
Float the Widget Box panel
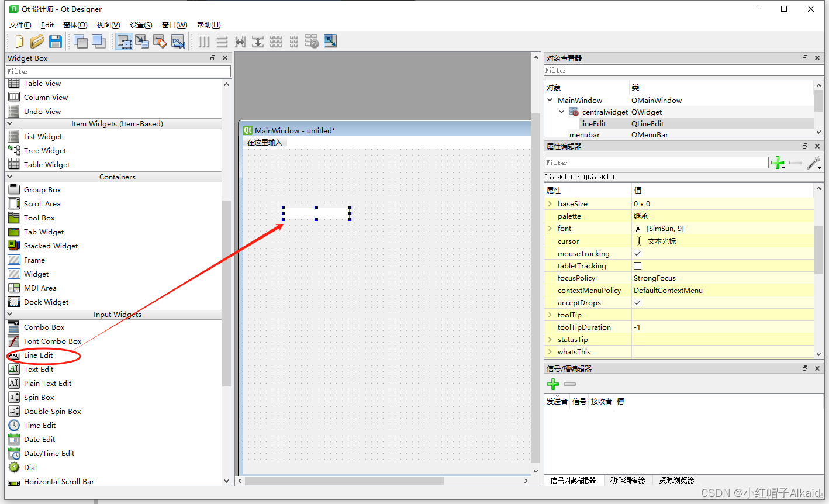(x=213, y=58)
